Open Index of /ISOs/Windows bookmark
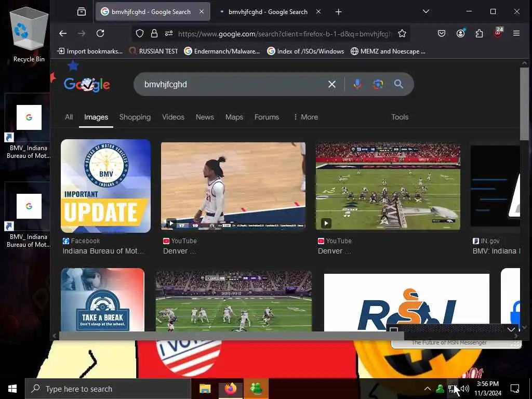532x399 pixels. (305, 51)
